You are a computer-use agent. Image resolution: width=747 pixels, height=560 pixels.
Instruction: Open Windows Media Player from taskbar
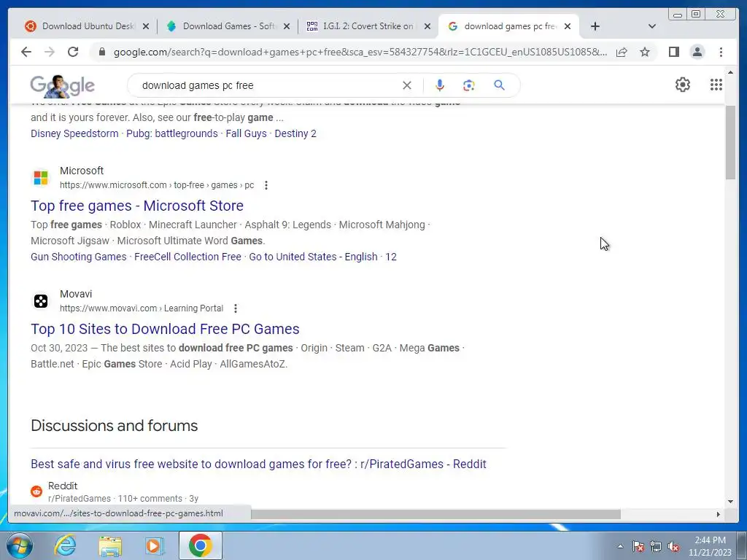(154, 546)
